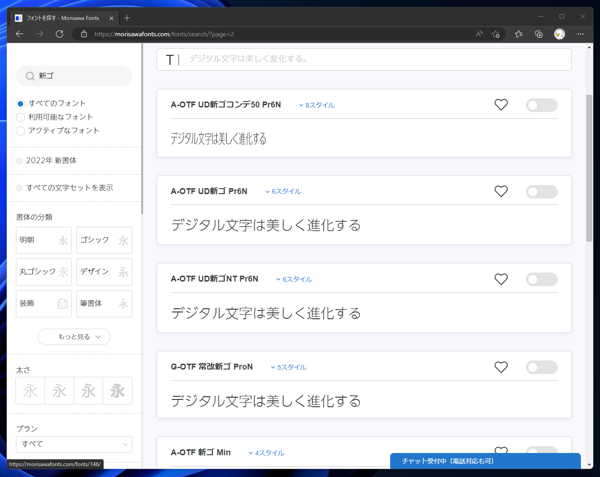This screenshot has width=600, height=477.
Task: Click the browser back arrow
Action: [20, 34]
